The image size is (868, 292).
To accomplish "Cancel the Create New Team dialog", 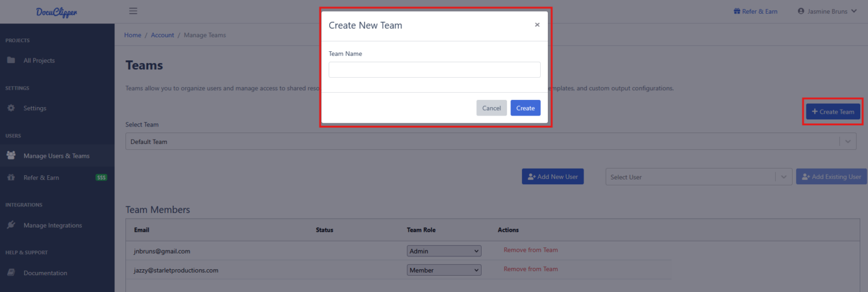I will pos(491,108).
